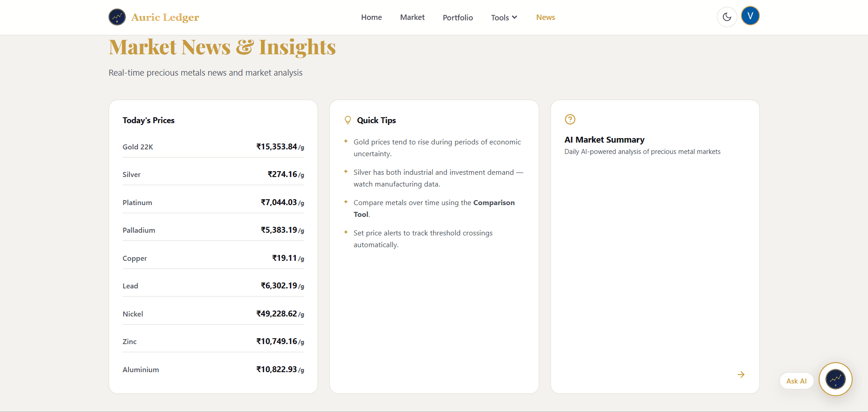Navigate to the Market menu item
The image size is (868, 412).
(412, 17)
